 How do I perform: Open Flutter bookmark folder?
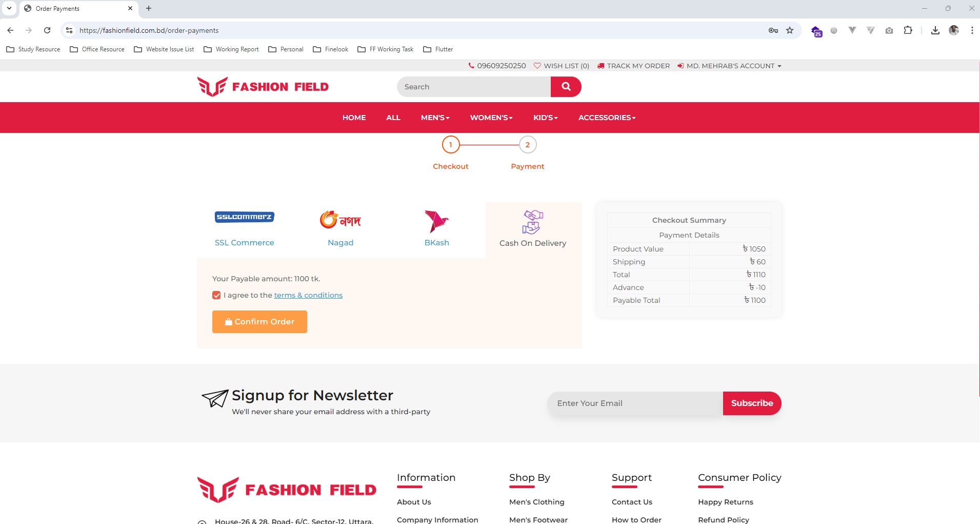point(438,49)
